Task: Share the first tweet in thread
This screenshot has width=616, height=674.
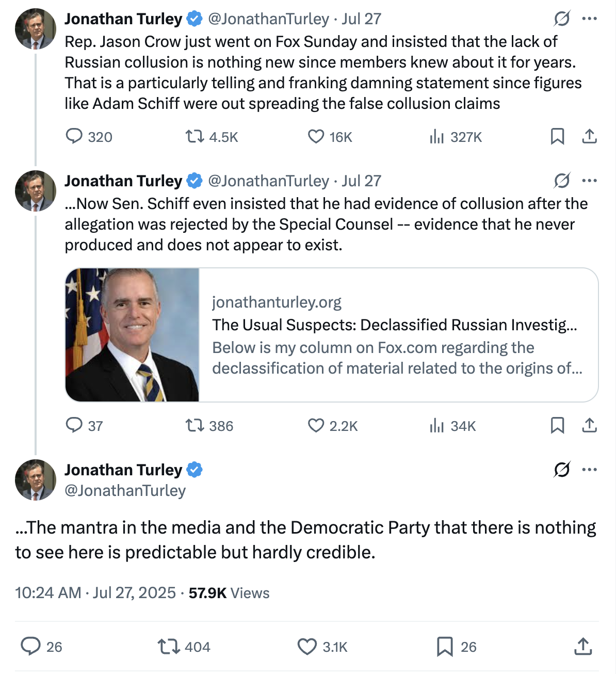Action: [x=589, y=136]
